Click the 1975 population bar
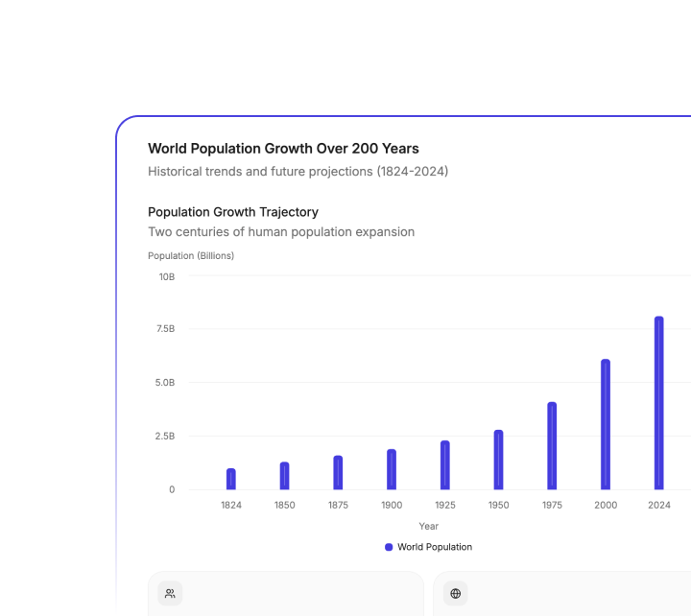The image size is (691, 616). click(552, 446)
